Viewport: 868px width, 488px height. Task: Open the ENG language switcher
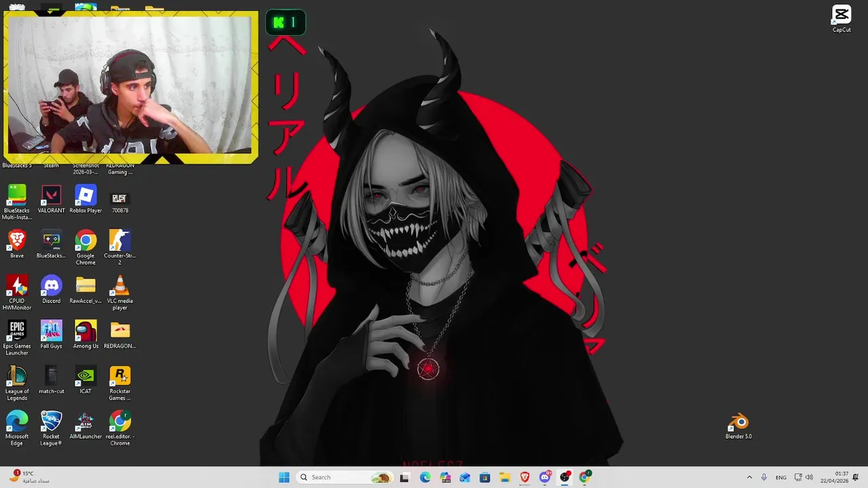[x=781, y=477]
